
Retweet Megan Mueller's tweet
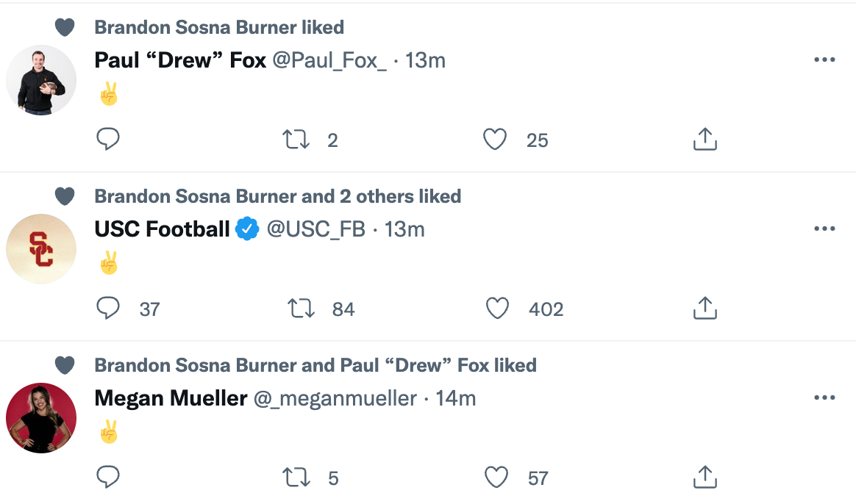pos(296,478)
